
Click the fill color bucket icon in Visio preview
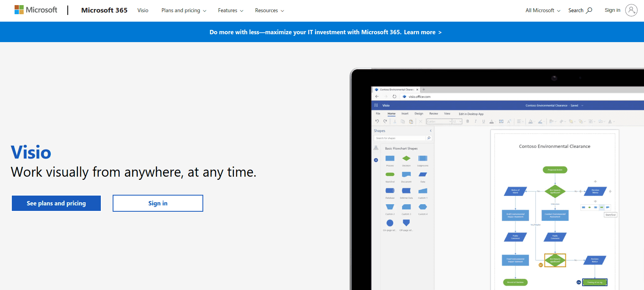pos(531,122)
